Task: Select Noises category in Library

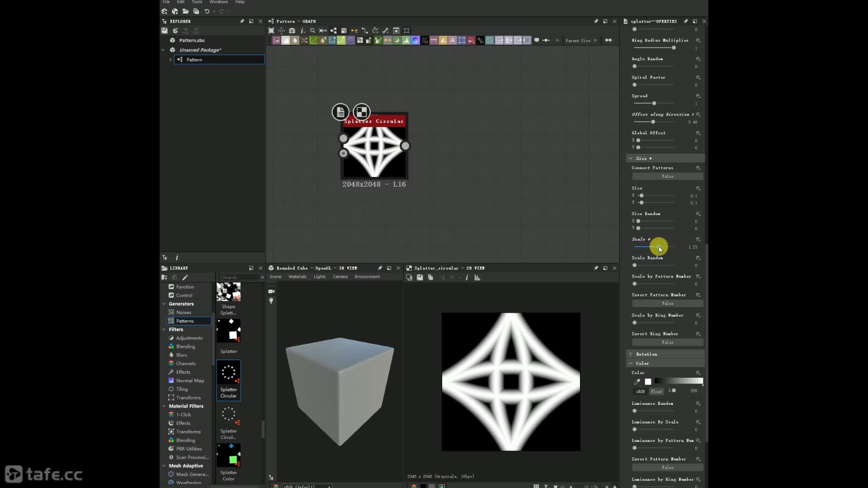Action: pos(184,313)
